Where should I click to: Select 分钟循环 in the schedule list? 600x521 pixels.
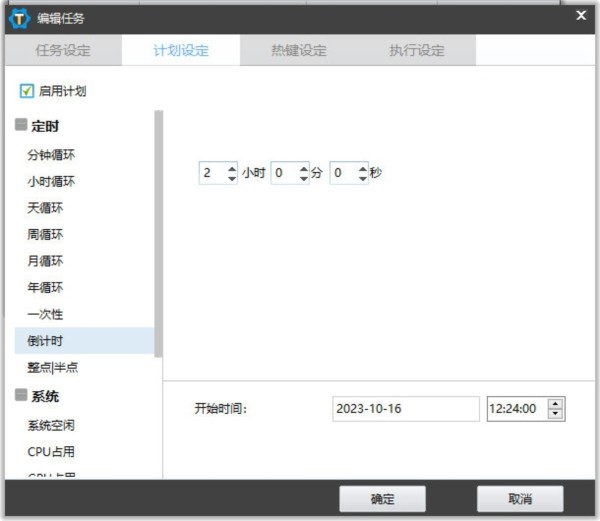click(x=51, y=155)
